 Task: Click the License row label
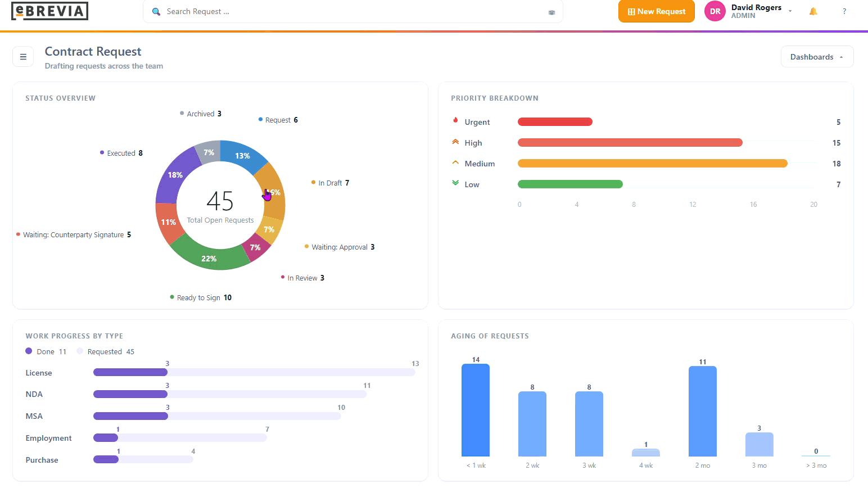(39, 373)
